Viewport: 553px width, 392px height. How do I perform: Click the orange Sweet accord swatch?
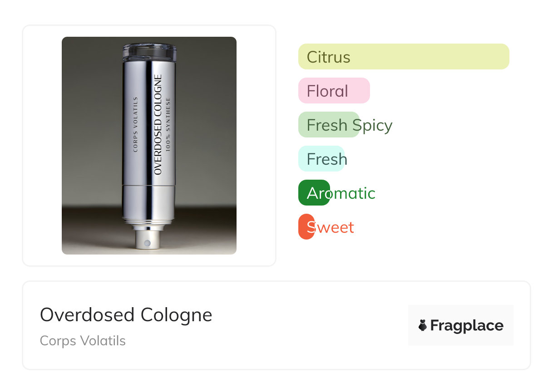click(306, 227)
